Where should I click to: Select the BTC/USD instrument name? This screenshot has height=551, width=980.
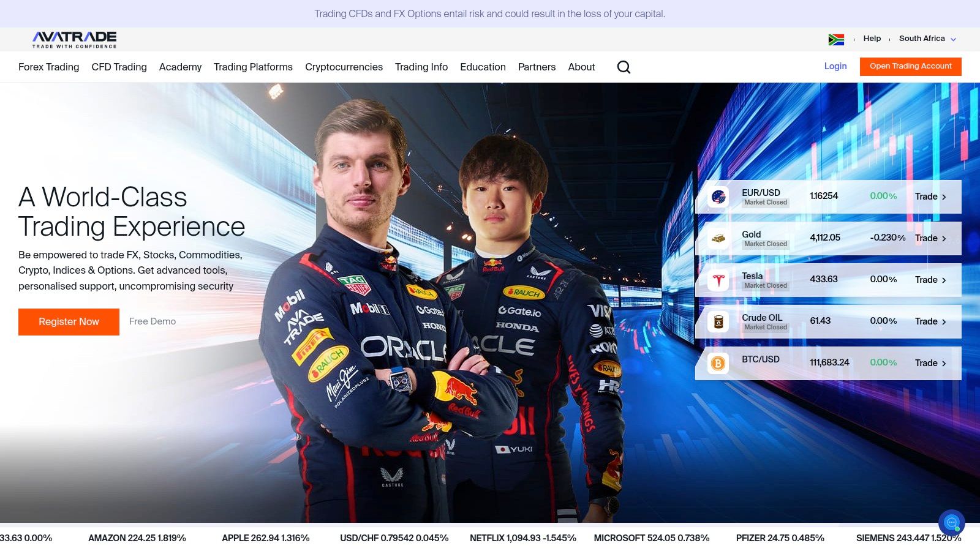pos(761,359)
